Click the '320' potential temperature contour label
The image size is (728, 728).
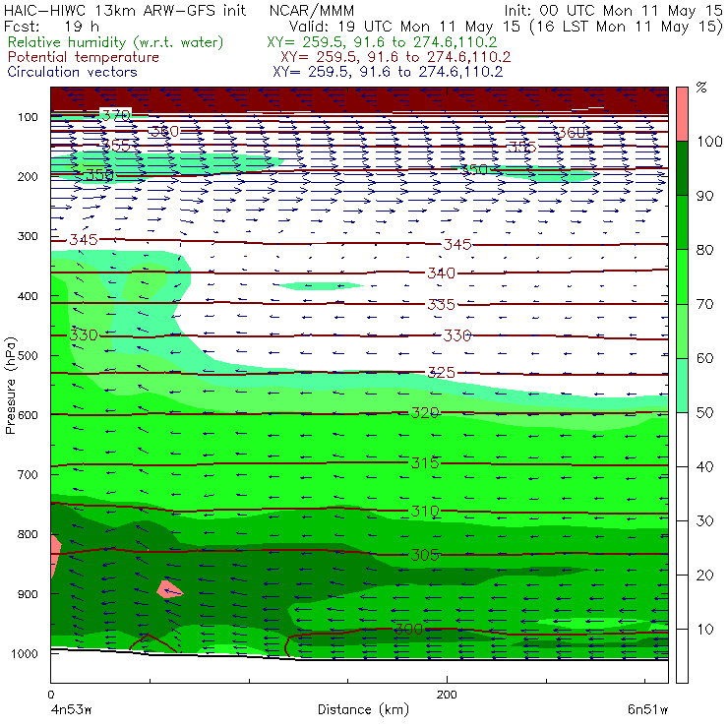pos(425,412)
